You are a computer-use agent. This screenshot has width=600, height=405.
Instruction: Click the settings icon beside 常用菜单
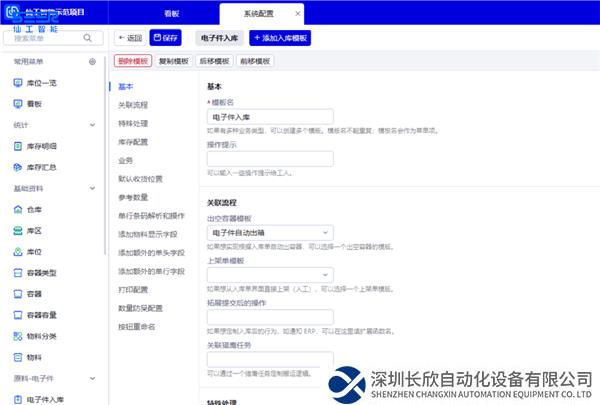[93, 61]
